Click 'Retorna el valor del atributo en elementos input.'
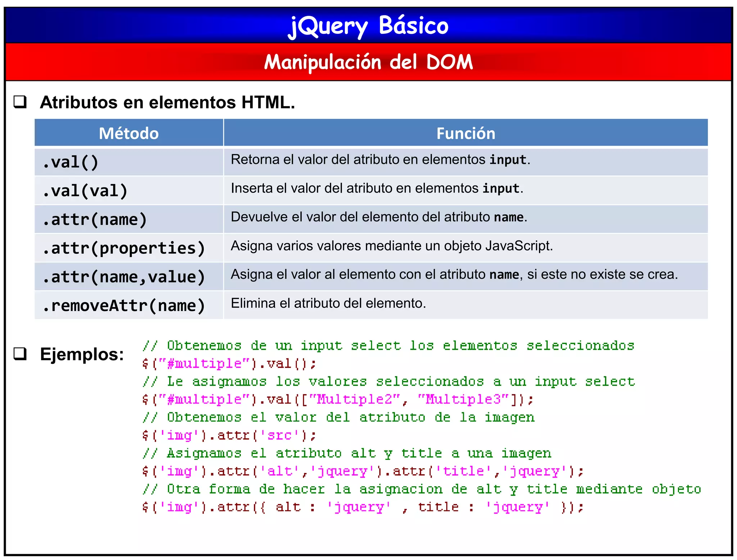 tap(380, 159)
